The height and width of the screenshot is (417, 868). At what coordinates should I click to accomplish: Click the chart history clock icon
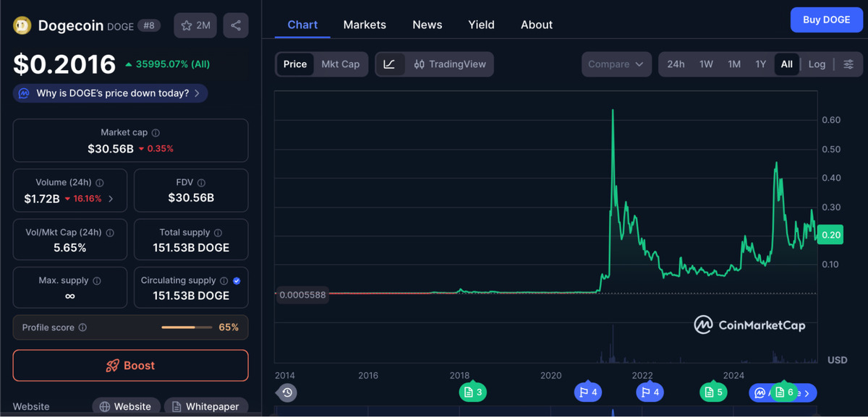pyautogui.click(x=287, y=392)
